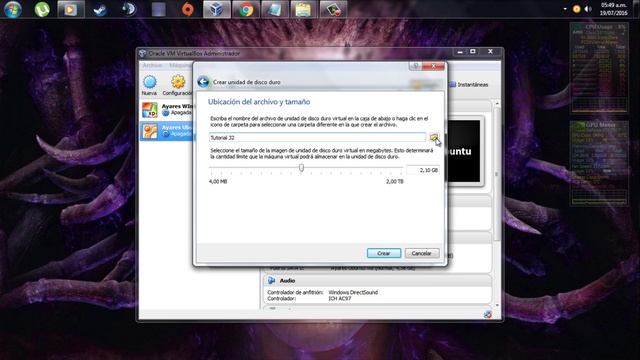Viewport: 640px width, 360px height.
Task: Open the Configuración gear toolbar icon
Action: [178, 85]
